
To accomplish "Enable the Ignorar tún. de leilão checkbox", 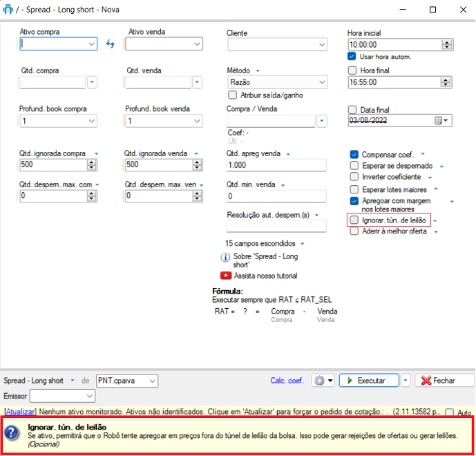I will [x=354, y=220].
